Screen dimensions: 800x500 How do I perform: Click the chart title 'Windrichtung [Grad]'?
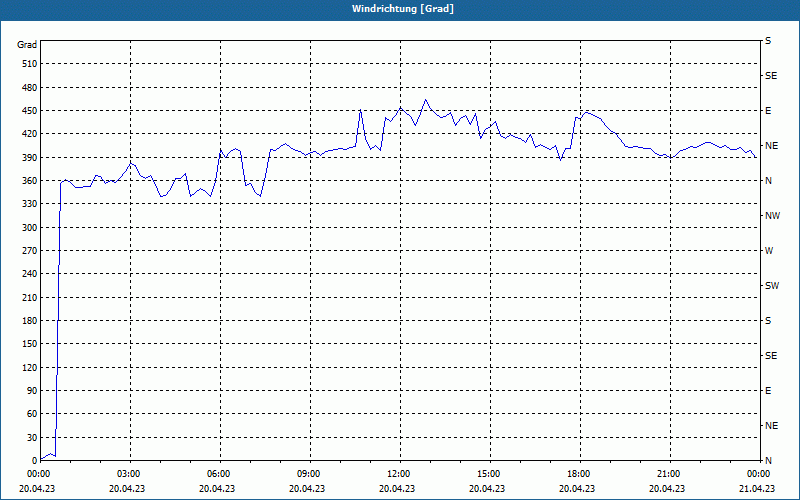(x=403, y=9)
